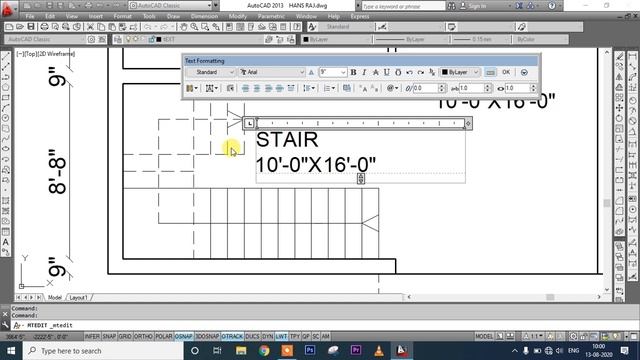Click OK to finish text editing
The width and height of the screenshot is (640, 360).
point(506,72)
